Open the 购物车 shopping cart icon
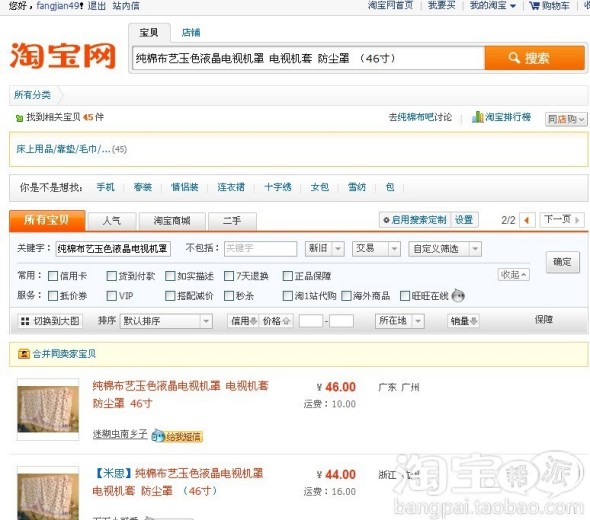This screenshot has width=590, height=520. [x=534, y=5]
